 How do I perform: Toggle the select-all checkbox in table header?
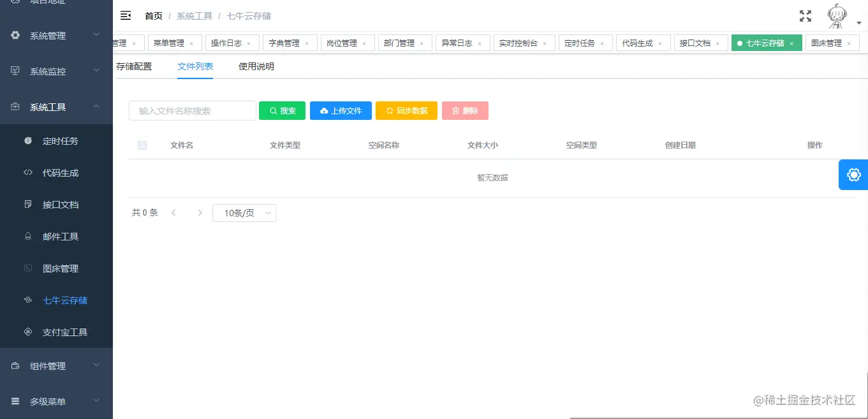click(x=142, y=145)
